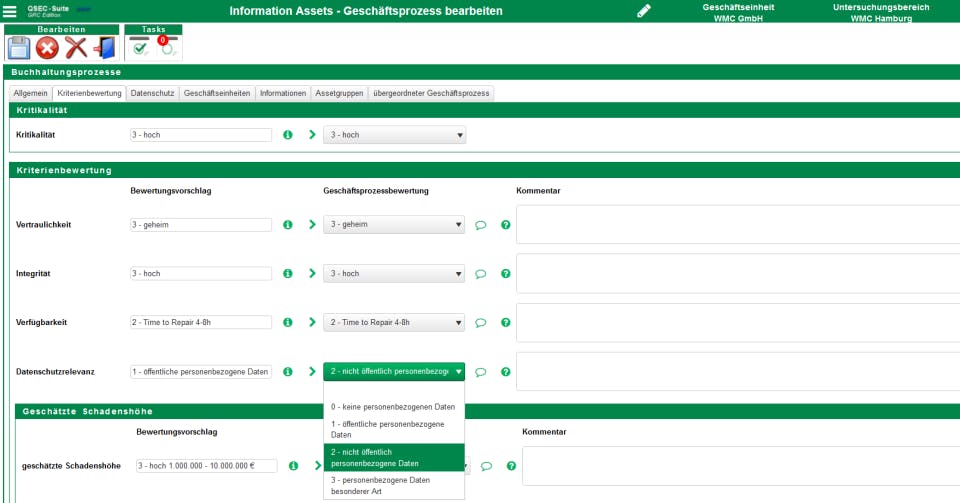Open help icon for Vertraulichkeit
Image resolution: width=960 pixels, height=503 pixels.
point(506,225)
